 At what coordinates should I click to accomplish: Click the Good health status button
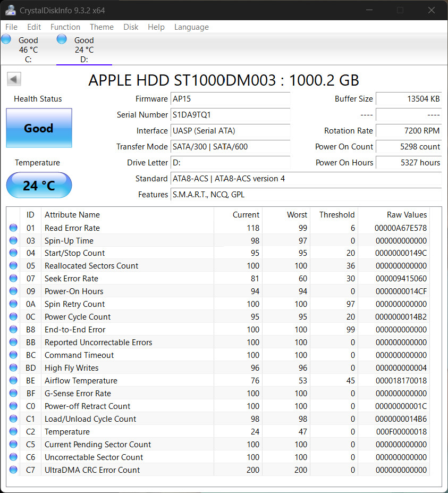[39, 128]
